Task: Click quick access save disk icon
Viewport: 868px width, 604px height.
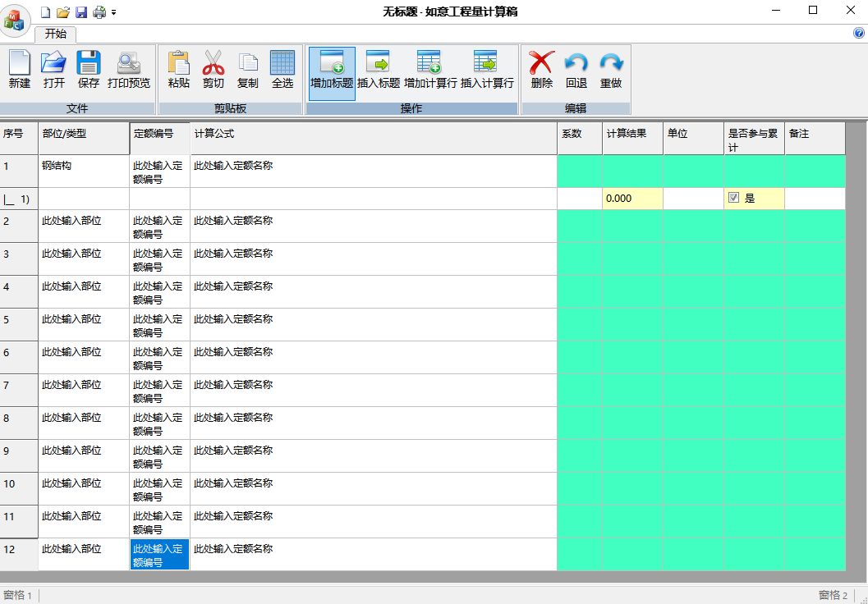Action: [x=80, y=11]
